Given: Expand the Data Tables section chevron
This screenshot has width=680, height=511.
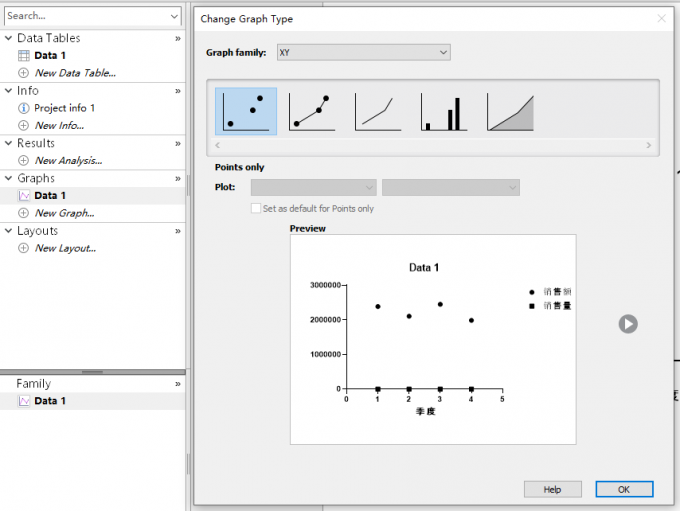Looking at the screenshot, I should click(178, 38).
